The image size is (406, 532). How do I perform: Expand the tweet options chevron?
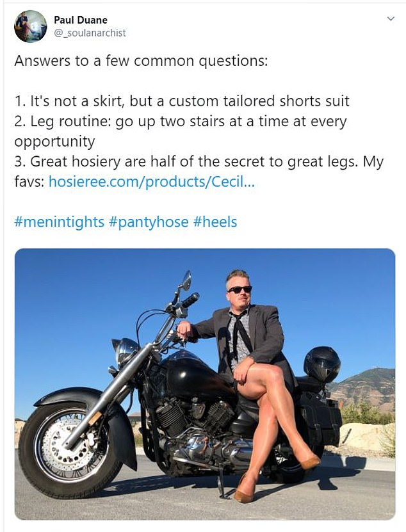point(391,19)
